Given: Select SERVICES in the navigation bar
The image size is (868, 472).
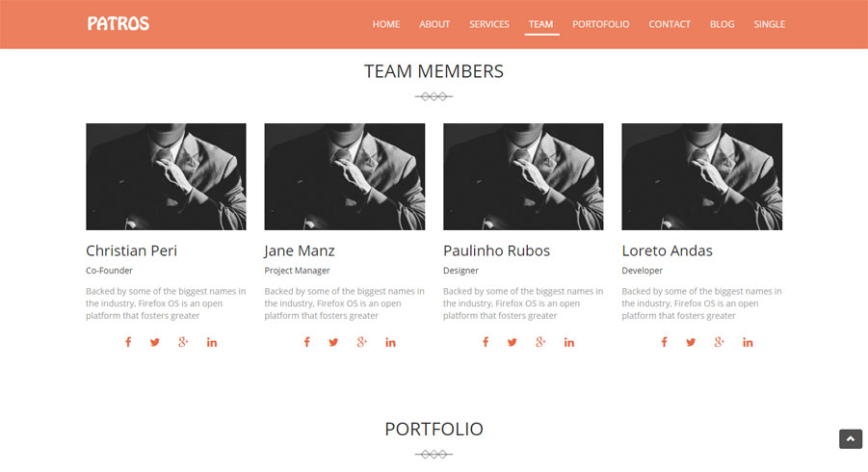Looking at the screenshot, I should (x=488, y=24).
